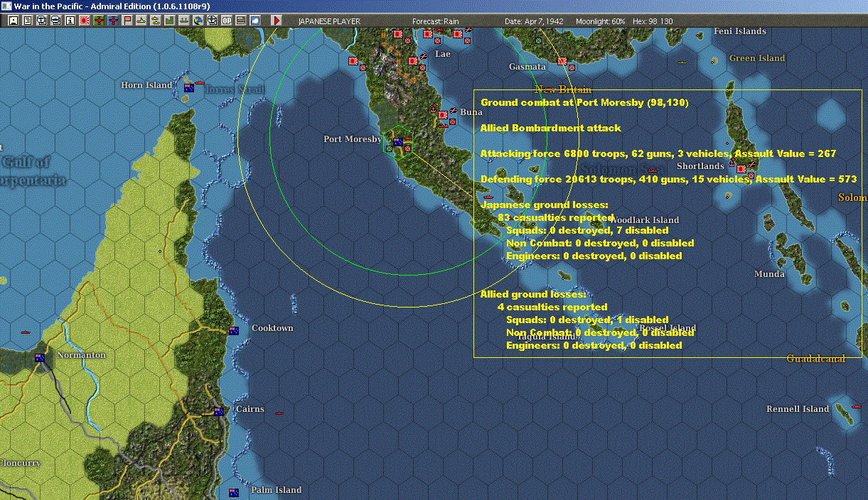The height and width of the screenshot is (500, 868).
Task: Click the Japanese flag base at Gasmata
Action: tap(562, 61)
